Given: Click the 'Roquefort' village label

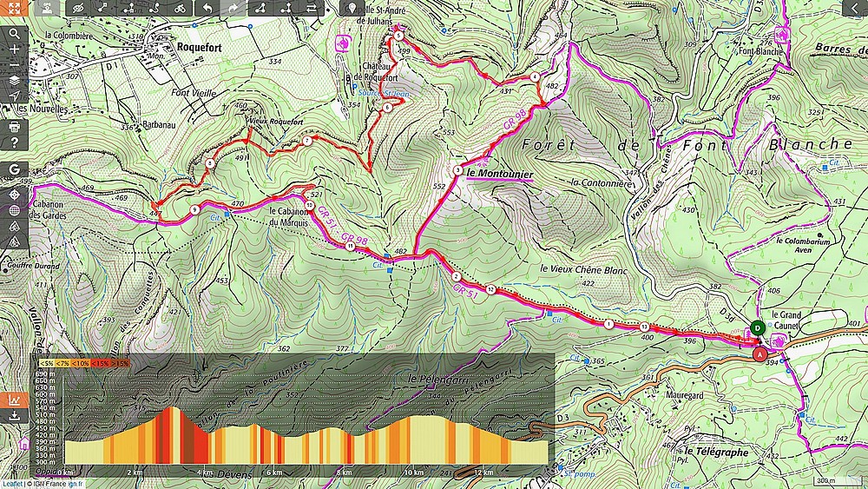Looking at the screenshot, I should pos(200,48).
